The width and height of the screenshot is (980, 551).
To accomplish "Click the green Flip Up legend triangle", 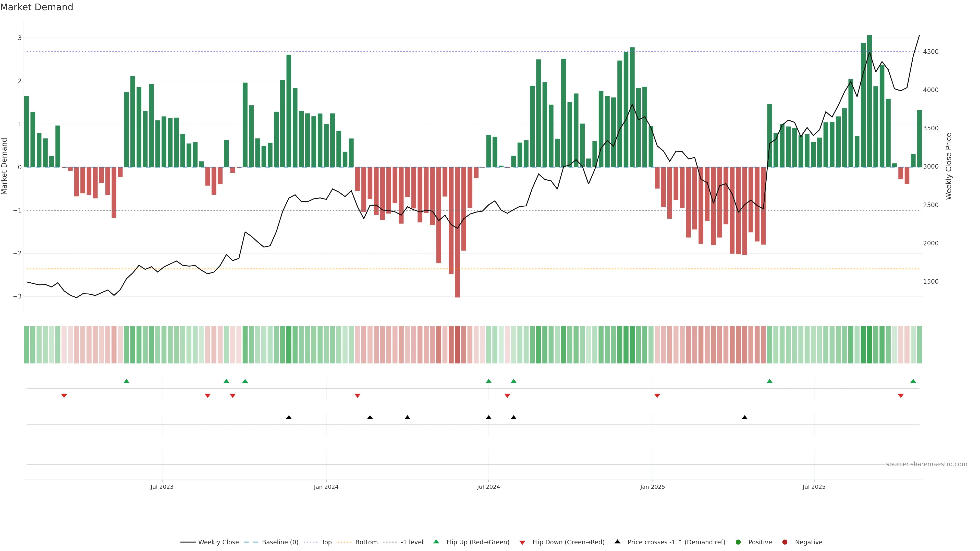I will [x=436, y=542].
